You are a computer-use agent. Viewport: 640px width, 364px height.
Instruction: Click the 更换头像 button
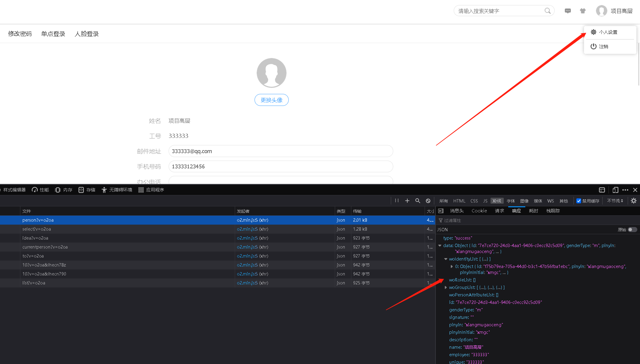(271, 100)
